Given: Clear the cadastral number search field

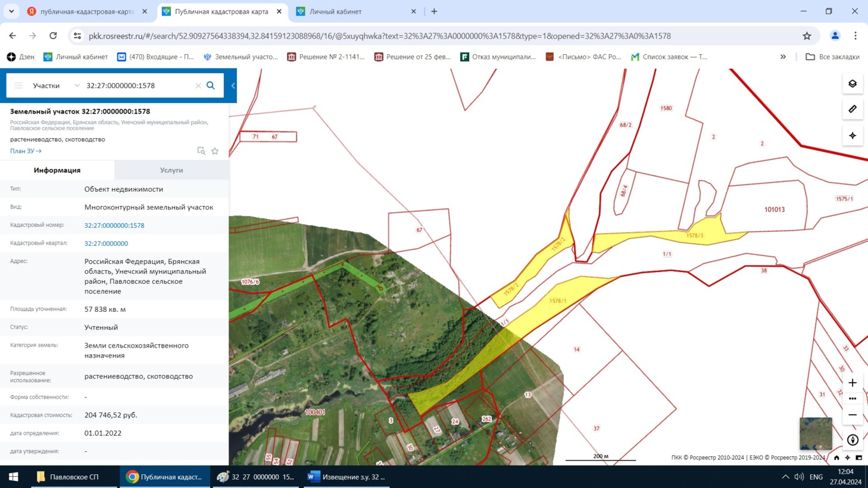Looking at the screenshot, I should pos(198,86).
